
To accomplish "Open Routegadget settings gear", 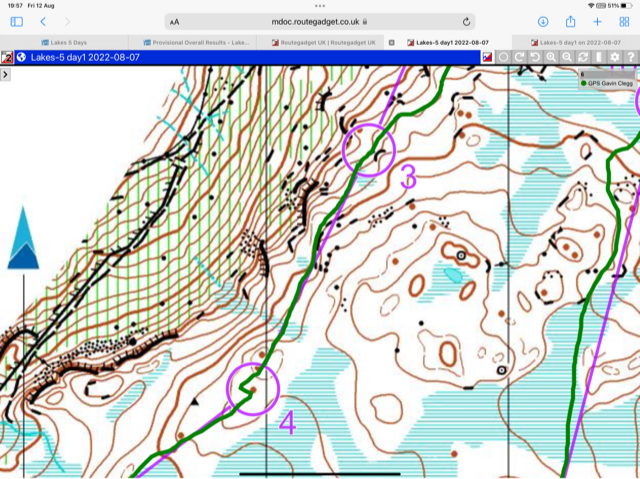I will (x=615, y=58).
